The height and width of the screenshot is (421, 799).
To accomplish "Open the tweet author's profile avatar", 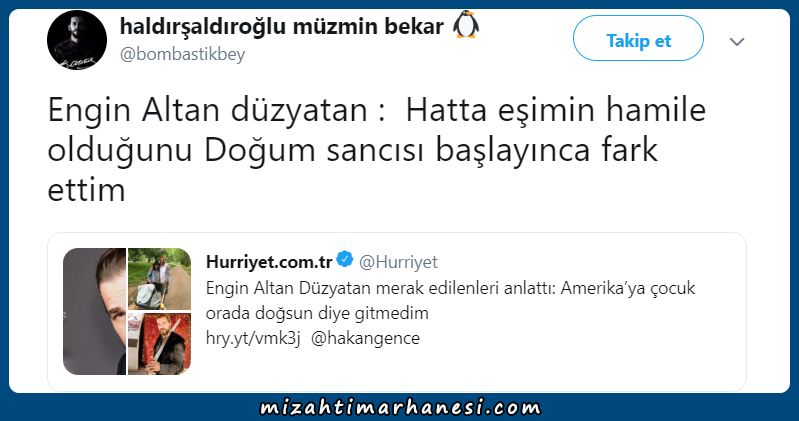I will coord(77,40).
